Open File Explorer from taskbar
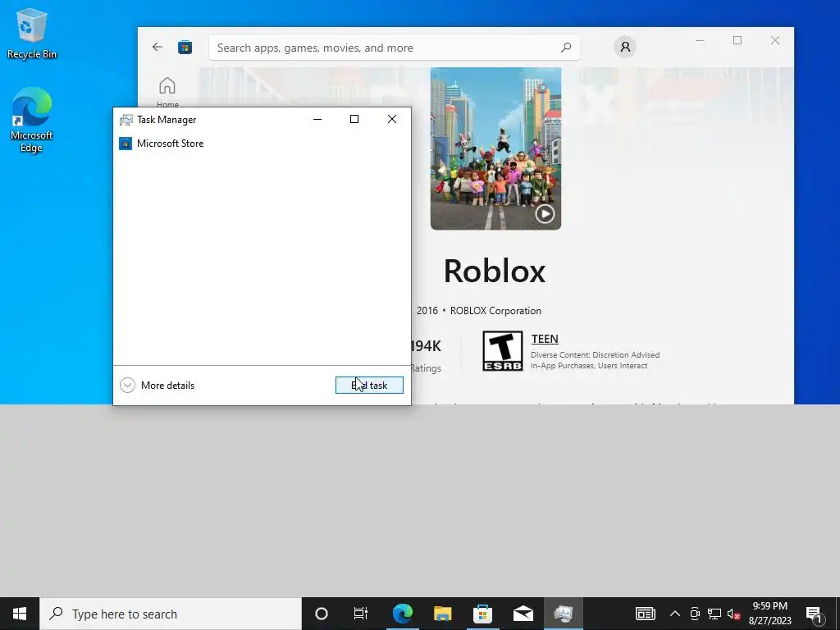The image size is (840, 630). (442, 614)
